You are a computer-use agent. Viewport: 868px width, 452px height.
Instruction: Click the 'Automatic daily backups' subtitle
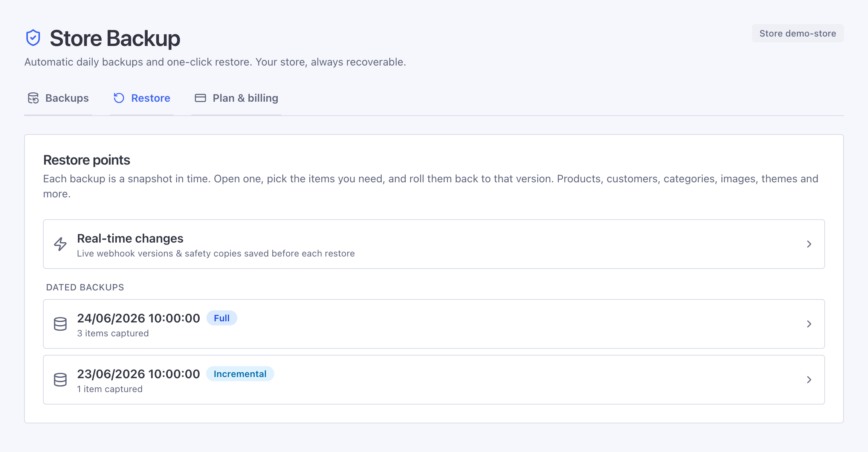coord(215,62)
